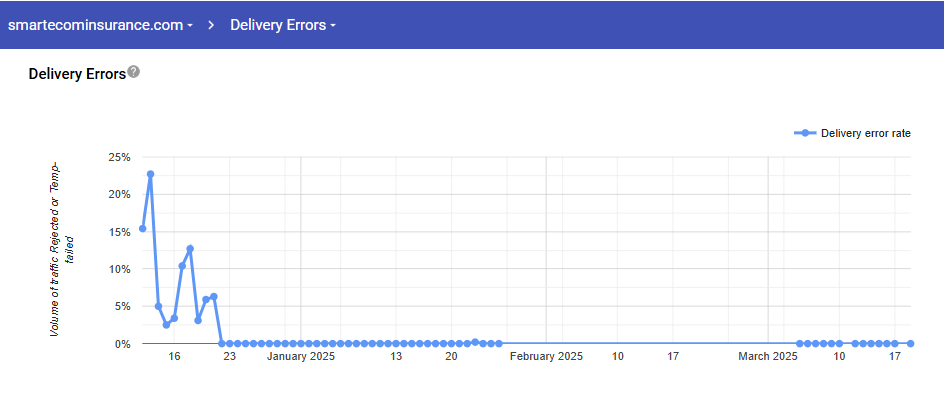The image size is (944, 403).
Task: Click the help question mark icon
Action: tap(134, 72)
